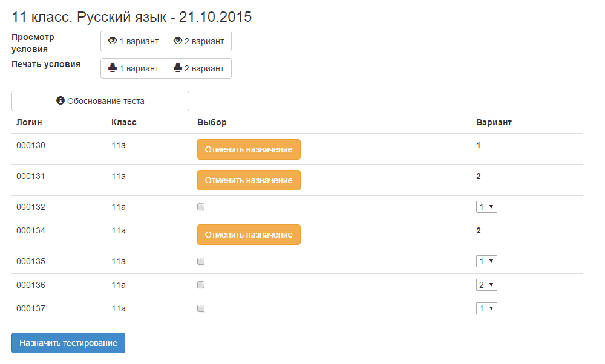Check the box for login 000132
The height and width of the screenshot is (364, 605).
point(201,207)
